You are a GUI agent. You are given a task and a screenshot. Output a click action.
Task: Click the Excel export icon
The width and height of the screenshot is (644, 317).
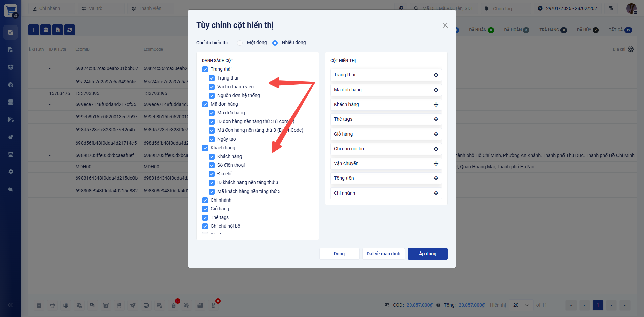pyautogui.click(x=58, y=30)
